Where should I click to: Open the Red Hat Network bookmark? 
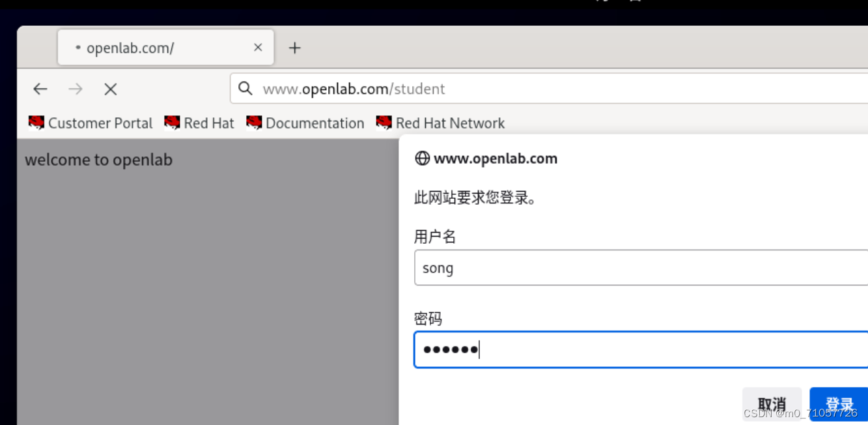pyautogui.click(x=450, y=123)
